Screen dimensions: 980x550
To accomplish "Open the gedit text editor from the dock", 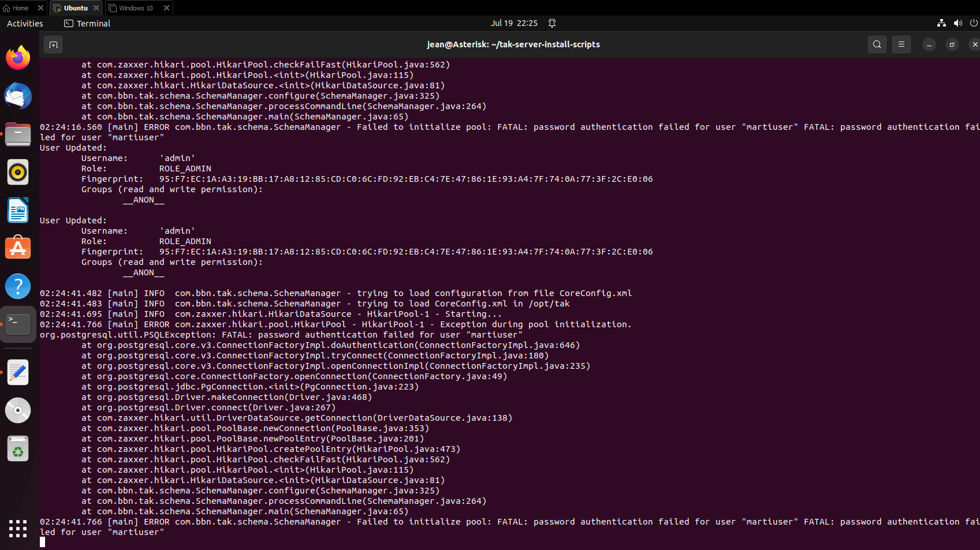I will tap(18, 372).
